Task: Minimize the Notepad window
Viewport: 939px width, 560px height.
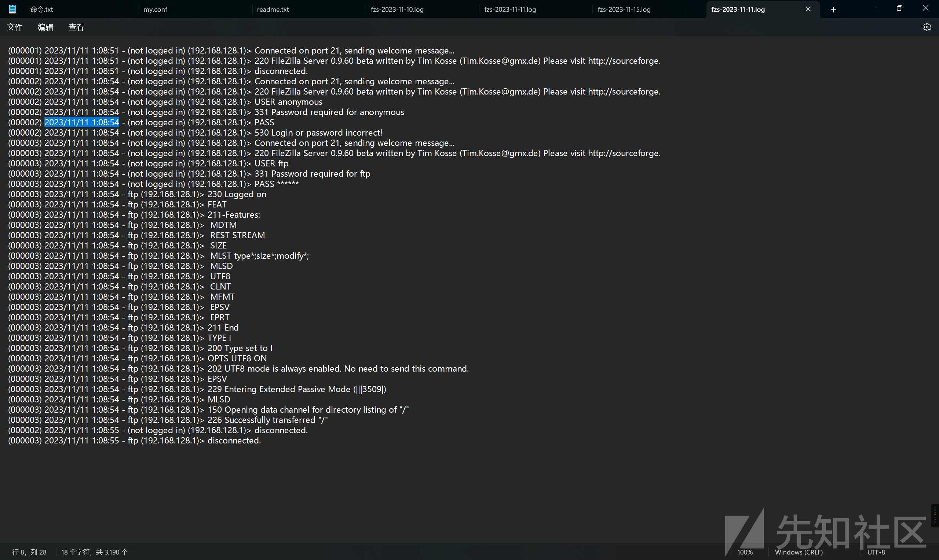Action: [874, 8]
